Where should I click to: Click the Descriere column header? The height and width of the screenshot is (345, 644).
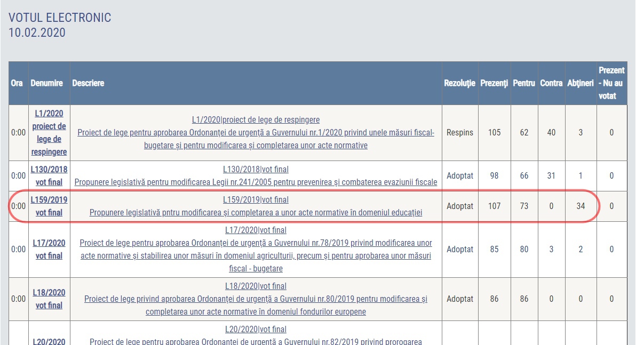coord(88,83)
